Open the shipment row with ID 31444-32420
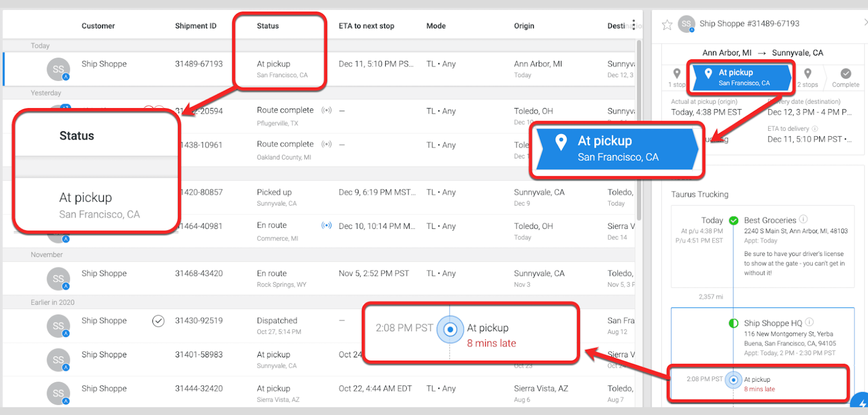The width and height of the screenshot is (868, 415). coord(198,388)
